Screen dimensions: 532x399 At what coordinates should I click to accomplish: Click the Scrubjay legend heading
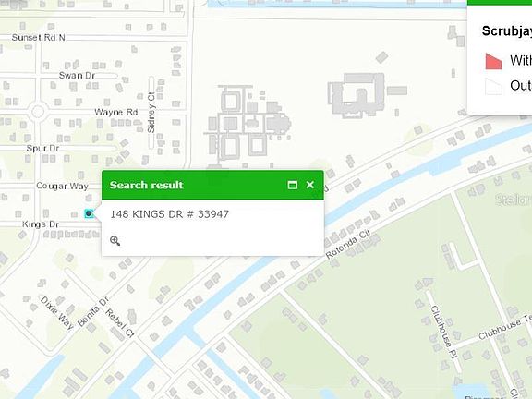pos(506,30)
